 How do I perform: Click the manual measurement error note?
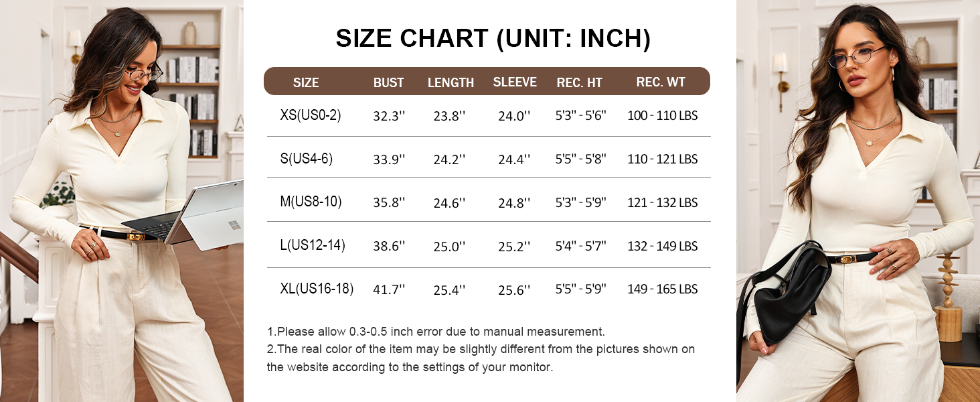point(436,332)
